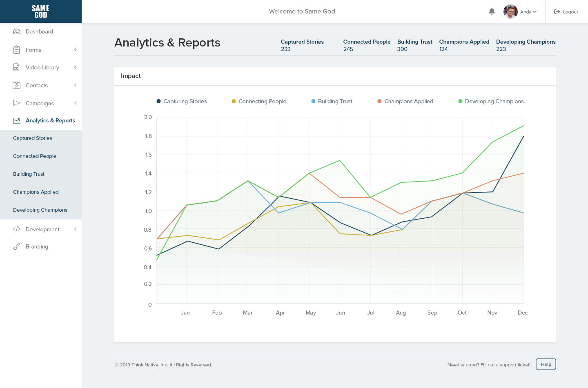Click the Video Library file icon
The image size is (588, 388).
tap(17, 68)
